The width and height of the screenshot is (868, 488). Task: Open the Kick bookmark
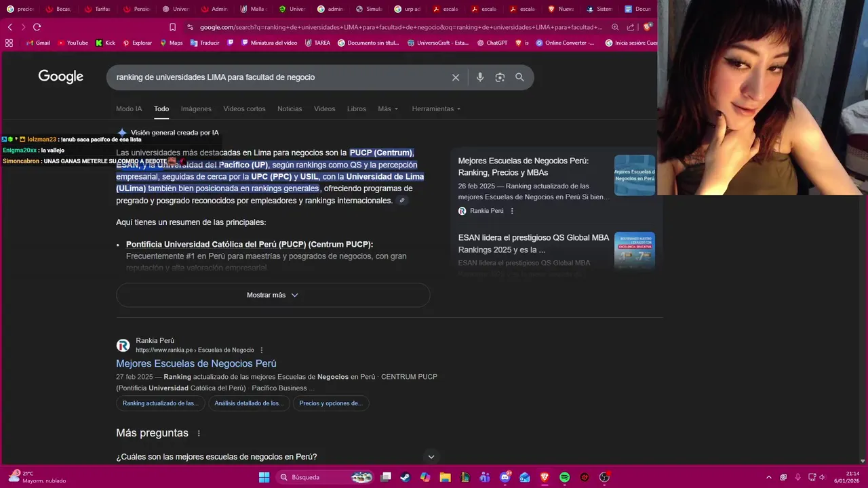pyautogui.click(x=105, y=43)
